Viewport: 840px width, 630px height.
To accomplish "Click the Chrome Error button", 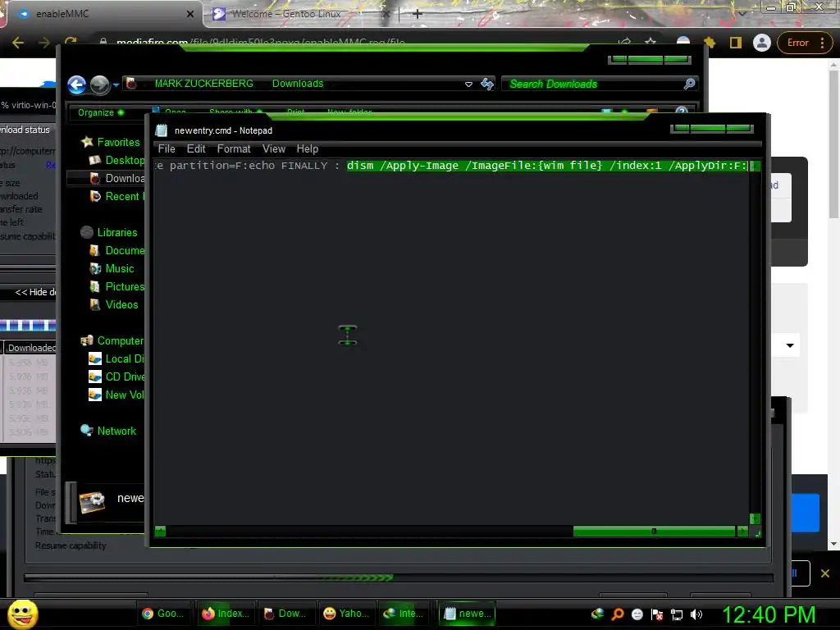I will tap(804, 43).
